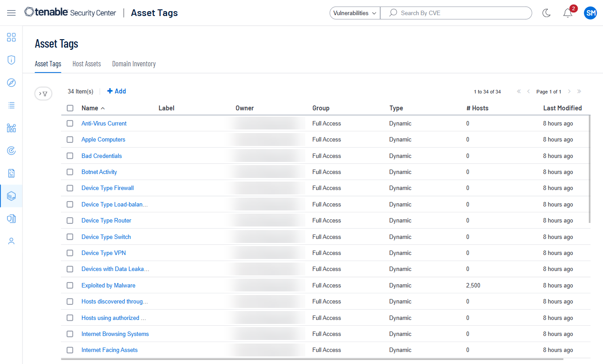Open the SM user avatar menu

tap(590, 13)
